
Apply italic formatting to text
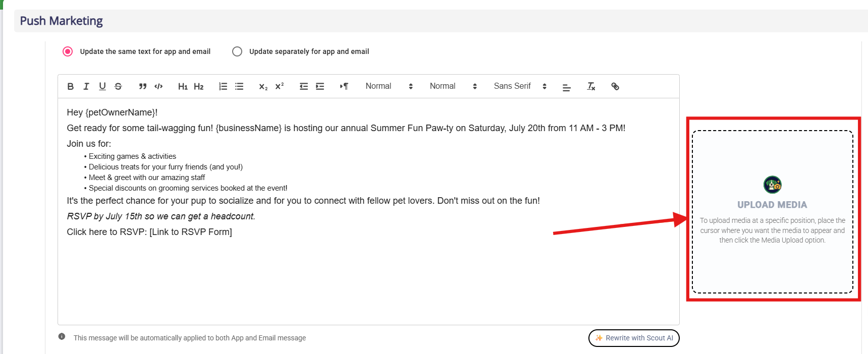pyautogui.click(x=86, y=86)
